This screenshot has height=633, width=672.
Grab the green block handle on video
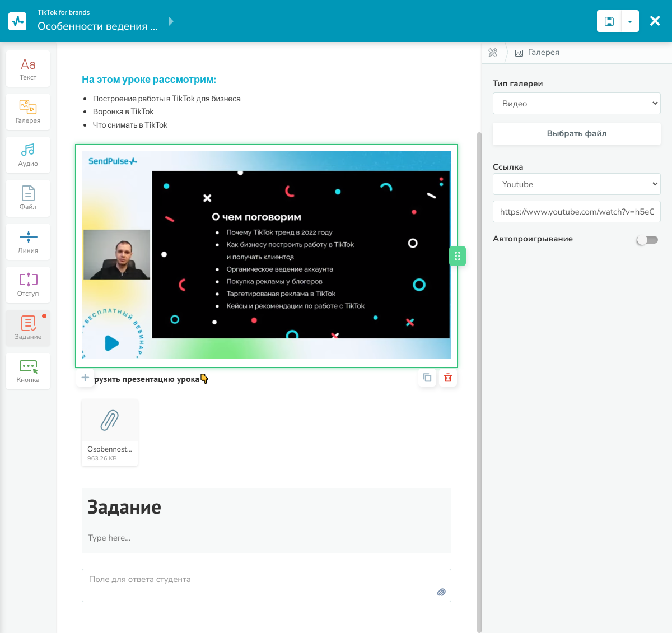click(x=458, y=256)
